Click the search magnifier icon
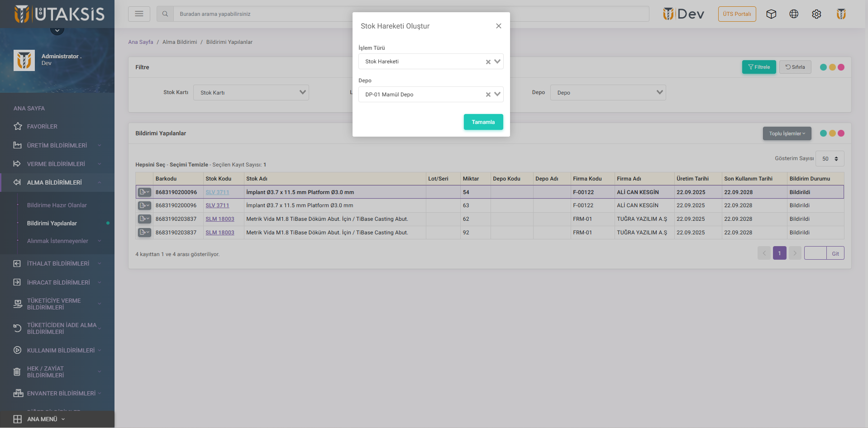This screenshot has width=868, height=428. pos(165,14)
